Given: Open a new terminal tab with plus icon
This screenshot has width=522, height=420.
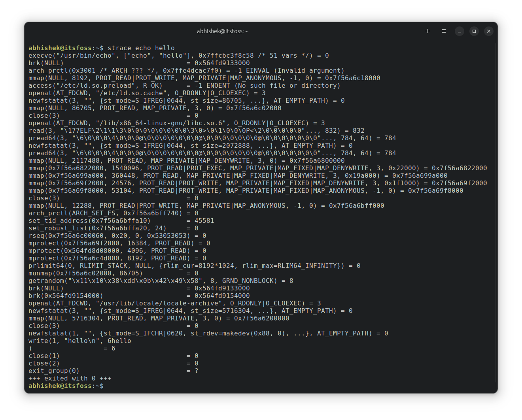Looking at the screenshot, I should point(427,31).
